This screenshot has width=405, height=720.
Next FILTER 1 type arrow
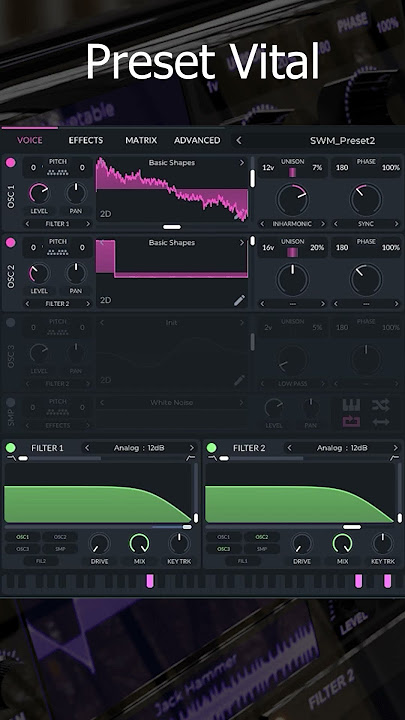pos(191,448)
